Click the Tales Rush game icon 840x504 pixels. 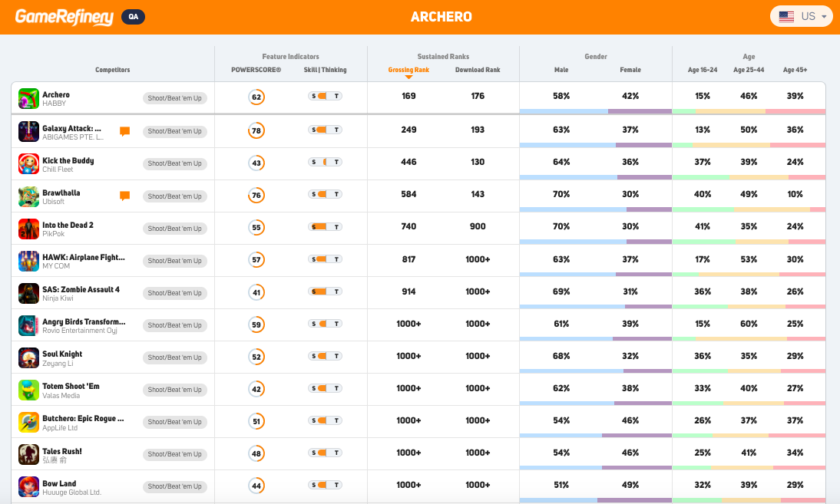(x=29, y=454)
